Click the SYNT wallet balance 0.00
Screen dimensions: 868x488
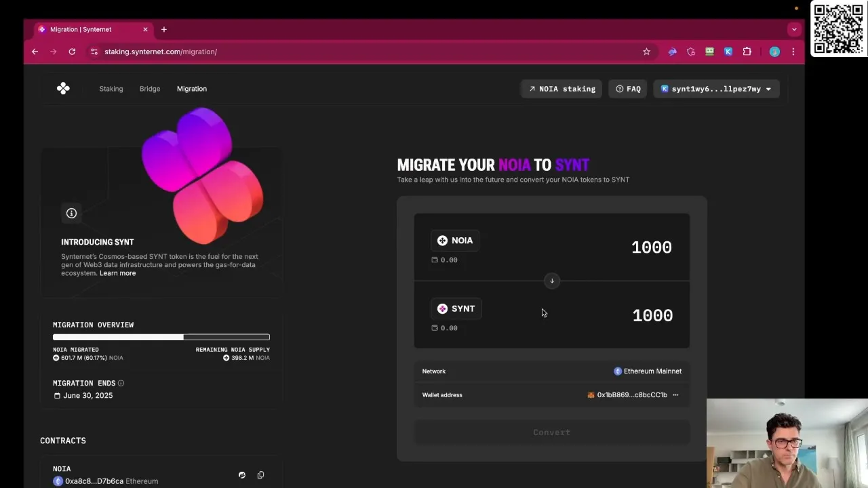tap(445, 328)
